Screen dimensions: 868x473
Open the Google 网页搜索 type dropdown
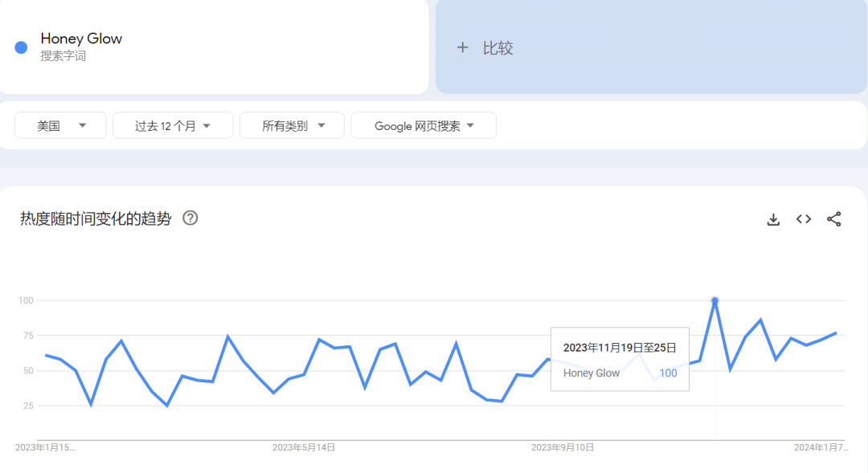click(x=424, y=125)
